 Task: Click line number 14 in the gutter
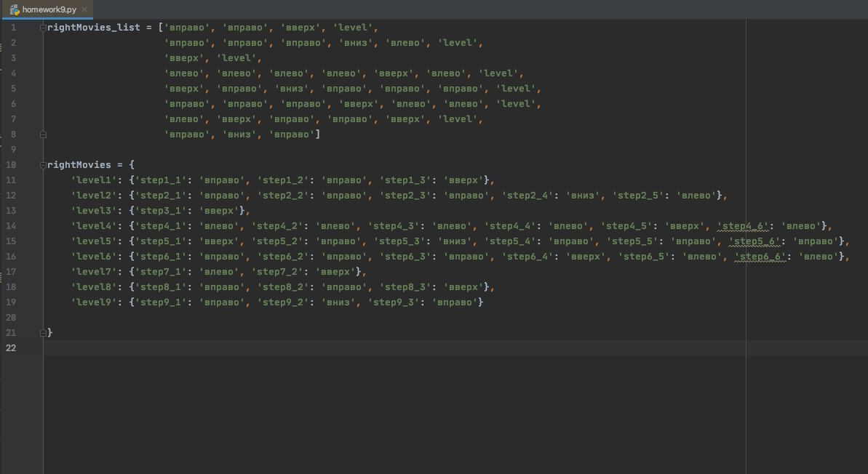coord(11,225)
